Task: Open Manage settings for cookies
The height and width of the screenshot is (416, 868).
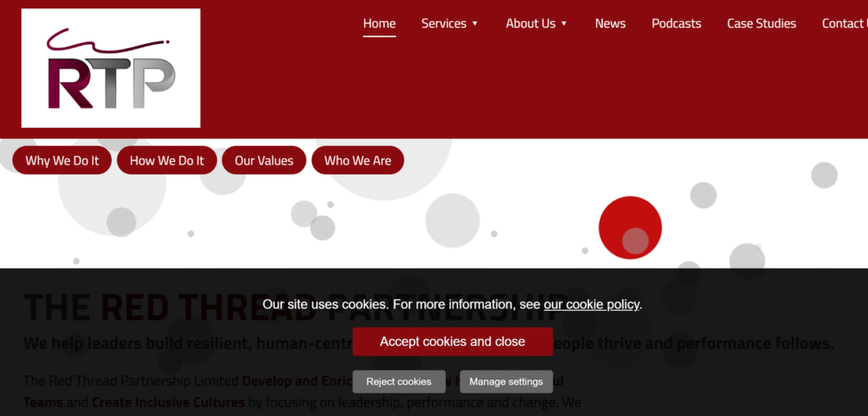Action: 506,382
